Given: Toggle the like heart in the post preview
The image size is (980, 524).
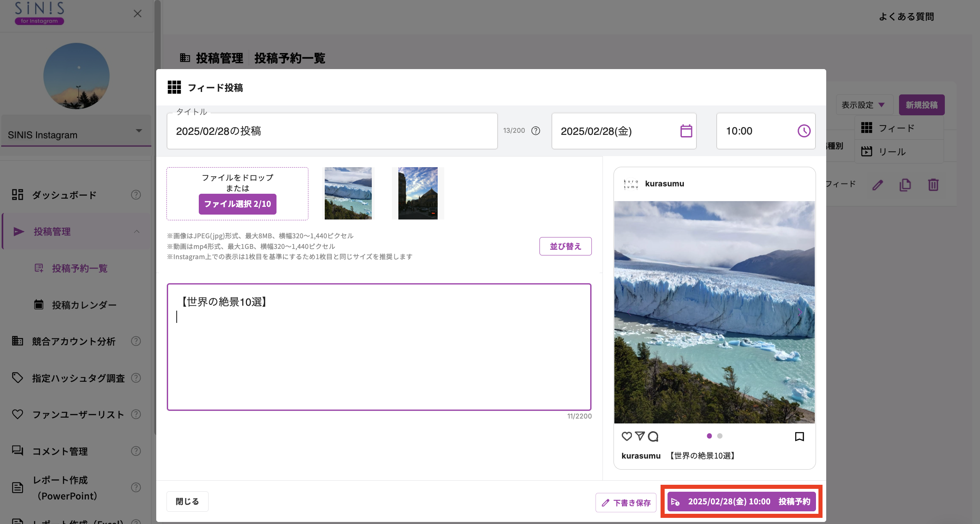Looking at the screenshot, I should coord(626,436).
